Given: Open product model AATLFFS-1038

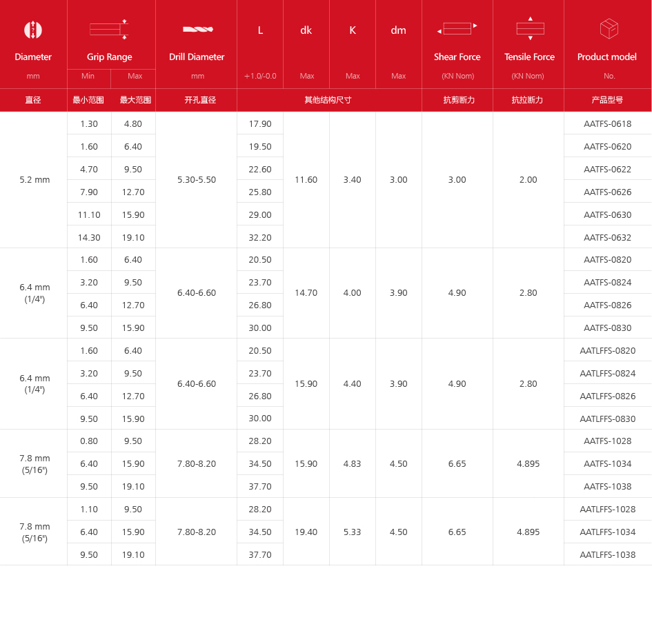Looking at the screenshot, I should coord(607,555).
